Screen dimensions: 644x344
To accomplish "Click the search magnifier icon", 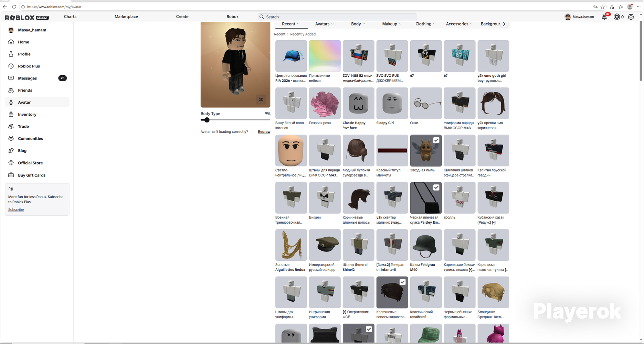I will point(262,17).
